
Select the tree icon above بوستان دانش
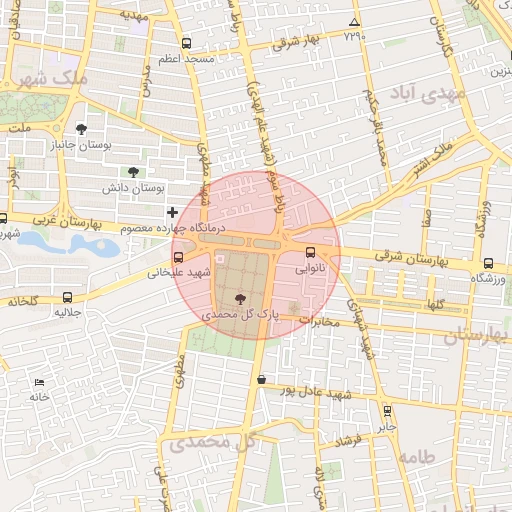coord(133,172)
